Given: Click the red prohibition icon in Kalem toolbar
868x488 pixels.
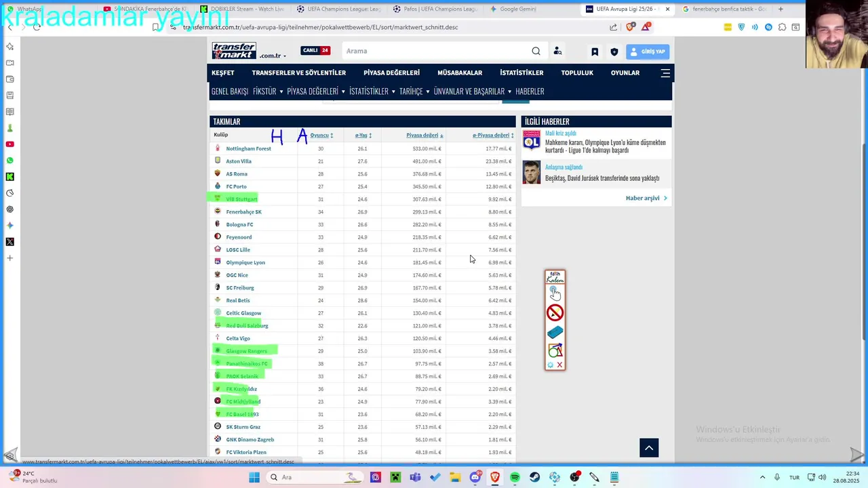Looking at the screenshot, I should click(555, 312).
